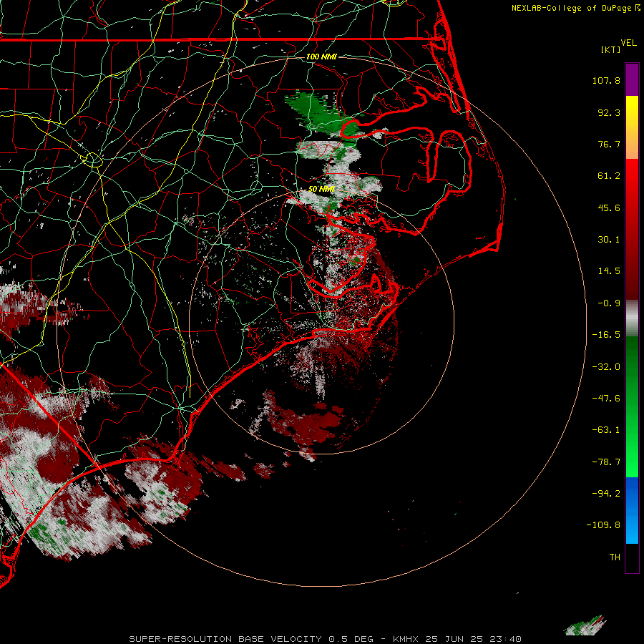This screenshot has height=644, width=644.
Task: Click the 100 NMI range ring label
Action: coord(321,57)
